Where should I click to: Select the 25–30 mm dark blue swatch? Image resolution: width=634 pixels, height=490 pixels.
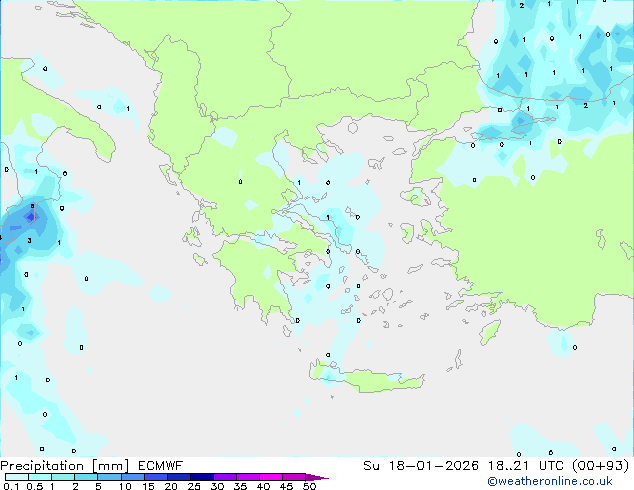[201, 477]
